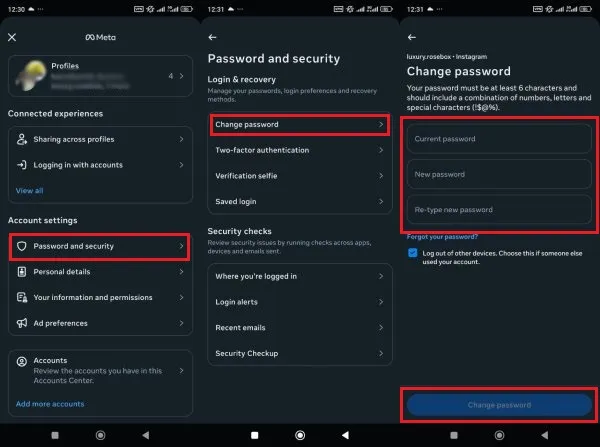Open Personal details

point(100,272)
